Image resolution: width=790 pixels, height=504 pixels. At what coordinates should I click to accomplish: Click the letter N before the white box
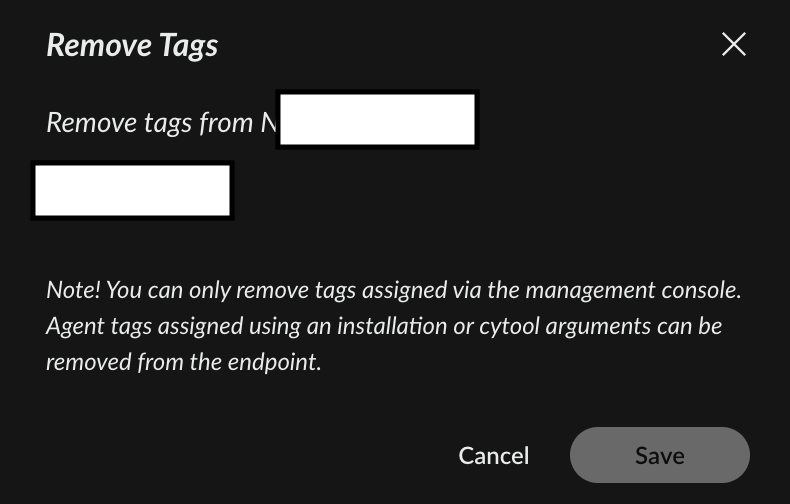click(x=268, y=123)
